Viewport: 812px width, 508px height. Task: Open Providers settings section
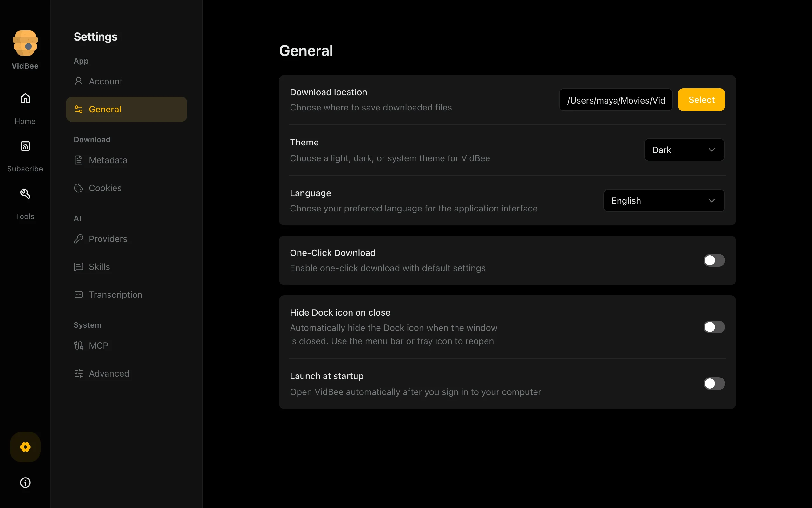point(127,238)
